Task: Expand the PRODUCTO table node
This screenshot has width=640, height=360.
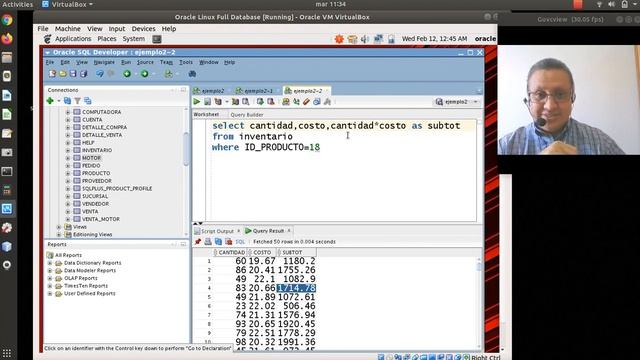Action: [68, 173]
